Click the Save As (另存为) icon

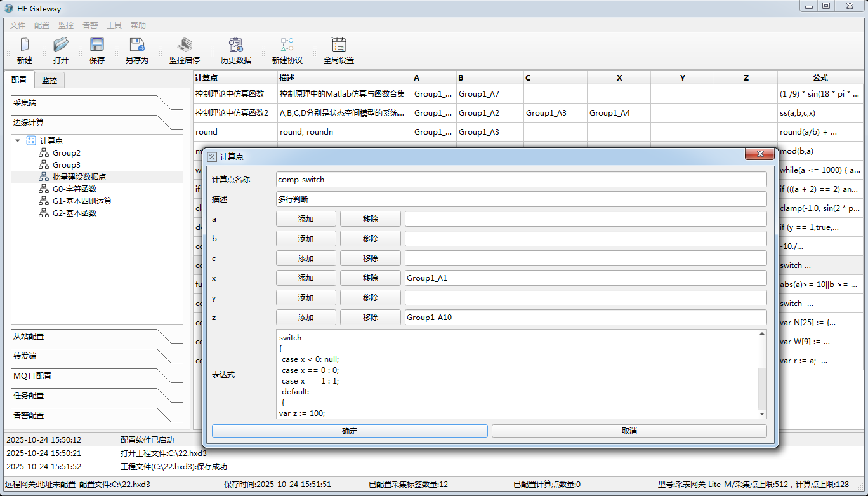136,45
